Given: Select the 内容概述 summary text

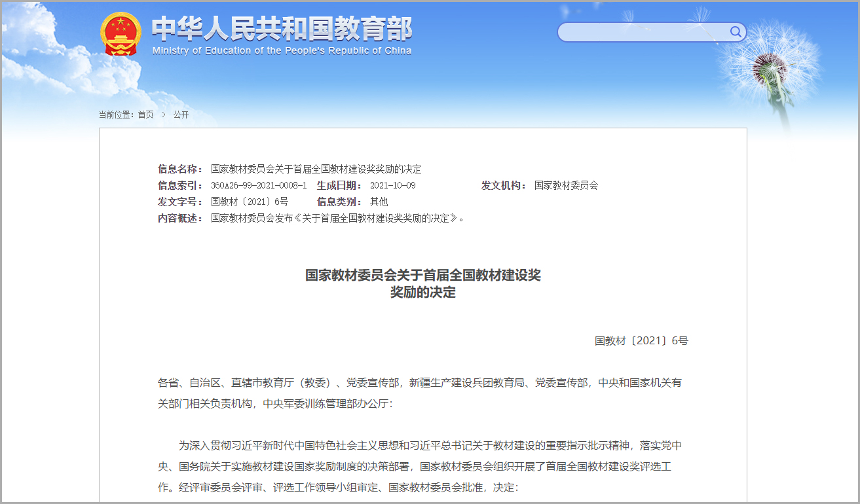Looking at the screenshot, I should (338, 218).
